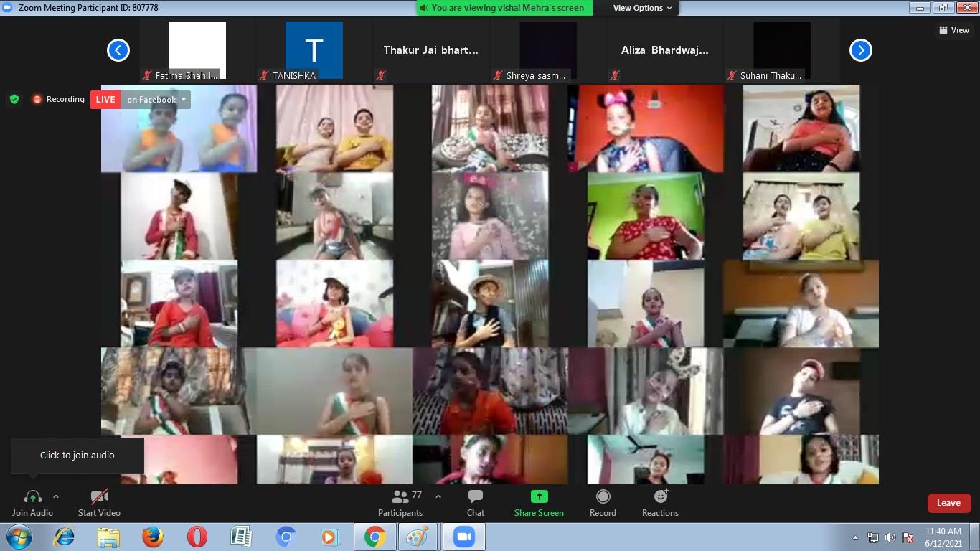Launch Opera browser from taskbar
The width and height of the screenshot is (980, 551).
(x=197, y=537)
